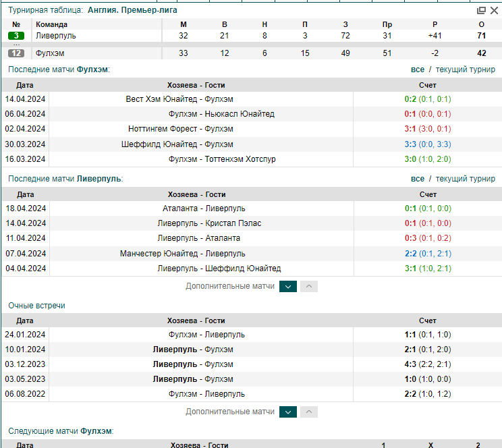Click date 18.04.2024 in Liverpool matches

26,208
